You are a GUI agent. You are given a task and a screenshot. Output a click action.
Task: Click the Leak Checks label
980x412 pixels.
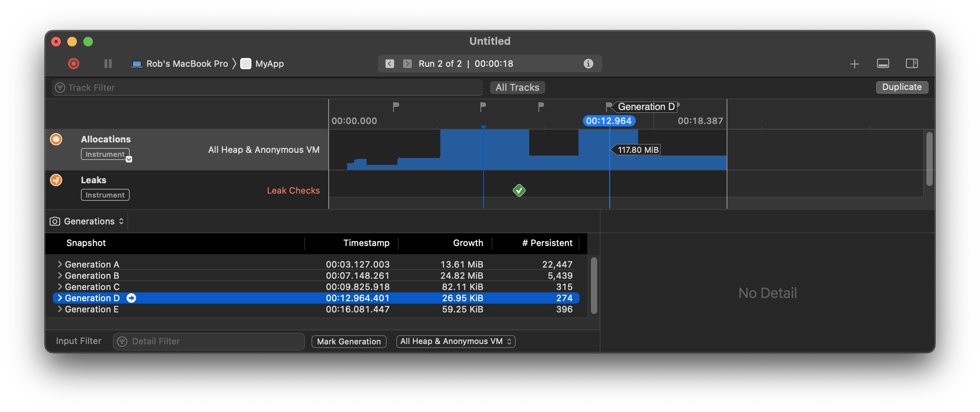click(x=293, y=190)
